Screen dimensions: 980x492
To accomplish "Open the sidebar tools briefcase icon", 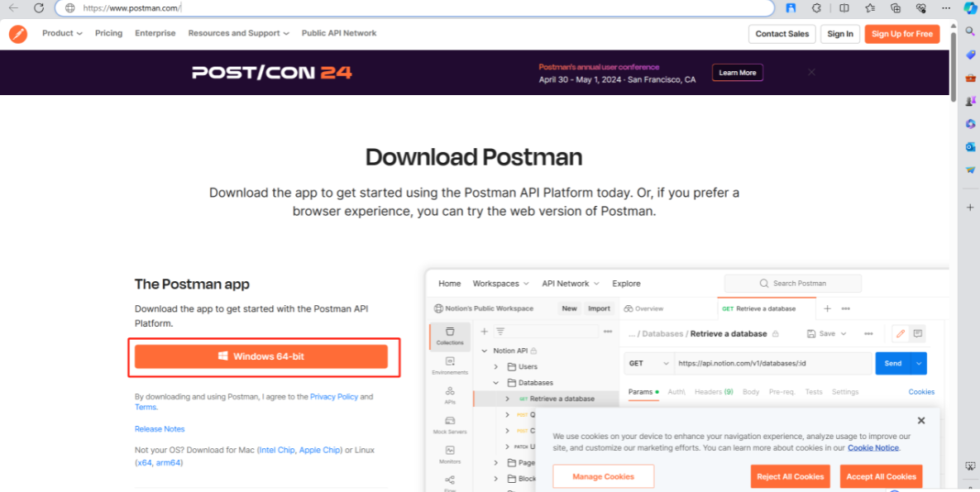I will (970, 79).
